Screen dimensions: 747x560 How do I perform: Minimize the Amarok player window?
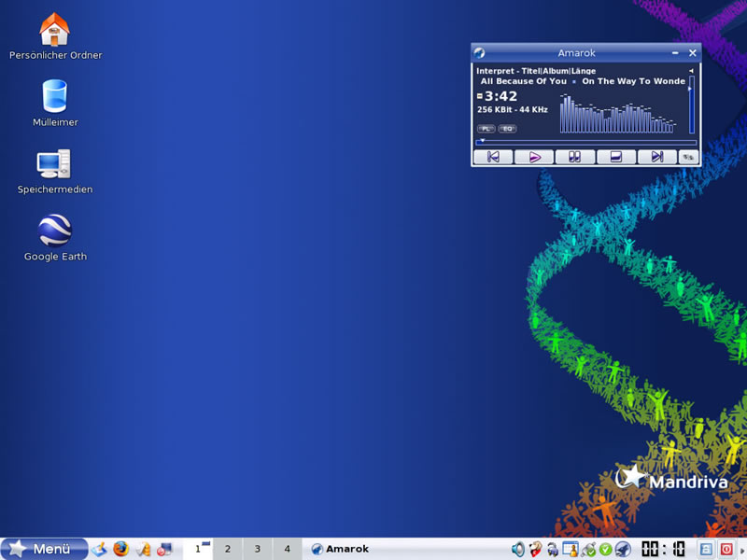tap(675, 53)
